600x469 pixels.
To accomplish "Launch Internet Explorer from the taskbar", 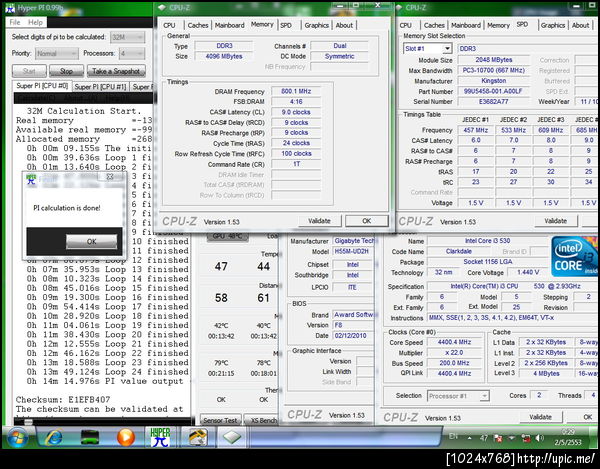I will coord(54,437).
